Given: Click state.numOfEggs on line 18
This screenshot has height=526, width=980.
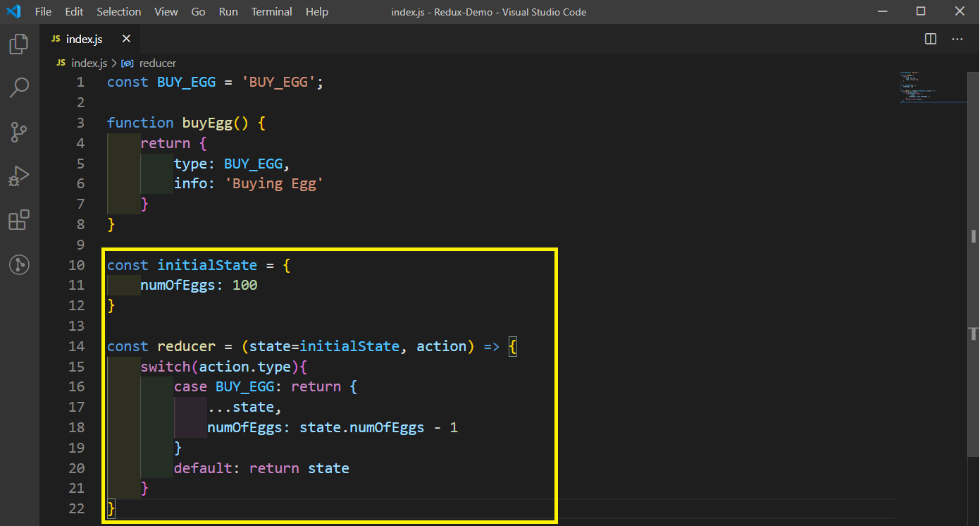Looking at the screenshot, I should click(x=362, y=427).
